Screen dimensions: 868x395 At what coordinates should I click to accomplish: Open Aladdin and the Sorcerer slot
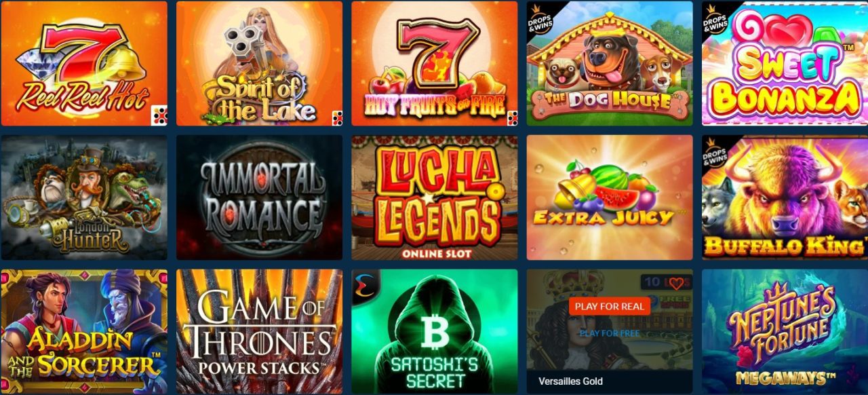coord(84,332)
